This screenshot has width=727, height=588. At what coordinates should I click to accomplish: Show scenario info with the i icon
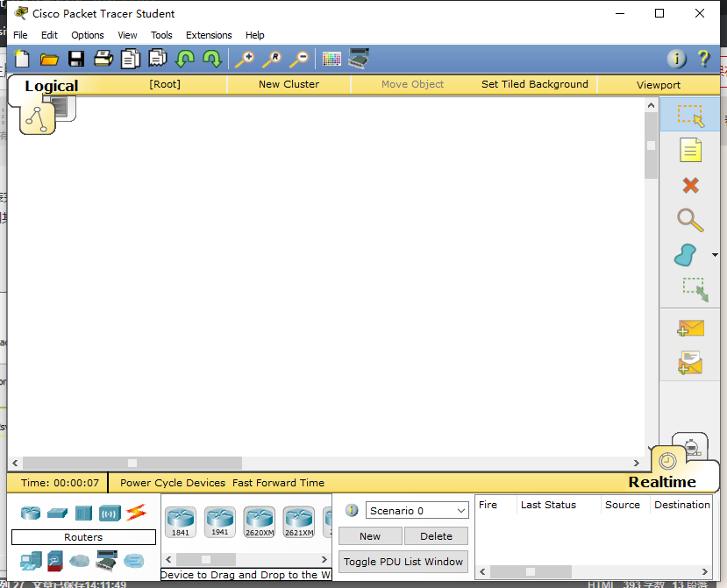point(352,510)
